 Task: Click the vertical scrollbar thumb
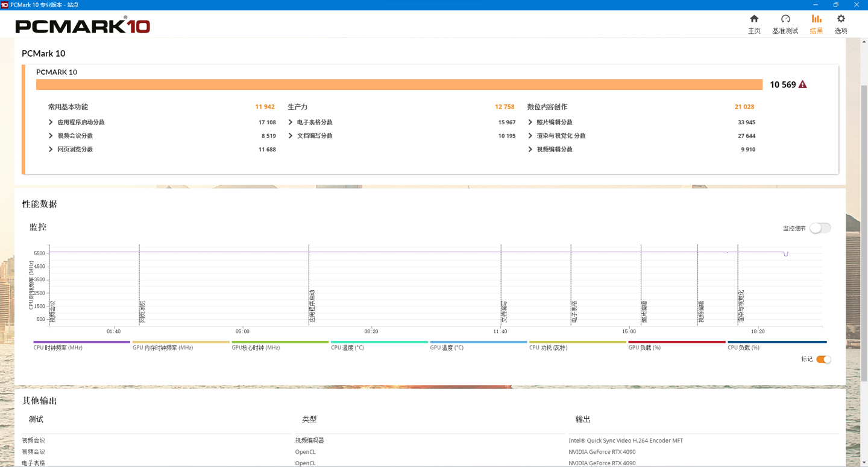(x=864, y=233)
